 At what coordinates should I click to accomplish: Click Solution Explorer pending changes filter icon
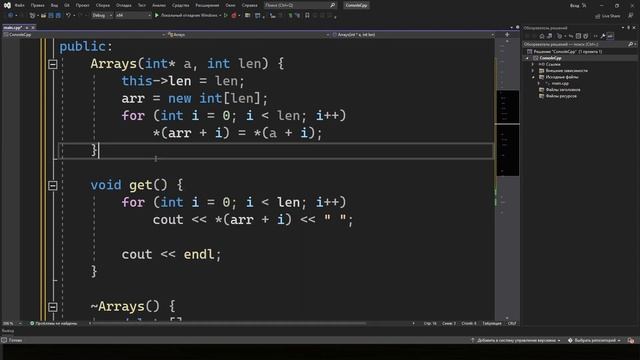pos(560,36)
